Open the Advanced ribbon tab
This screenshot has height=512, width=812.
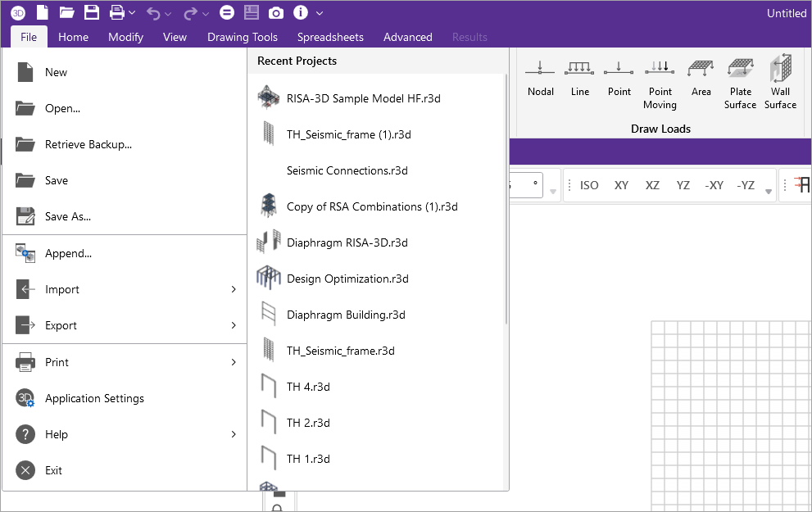click(x=407, y=38)
